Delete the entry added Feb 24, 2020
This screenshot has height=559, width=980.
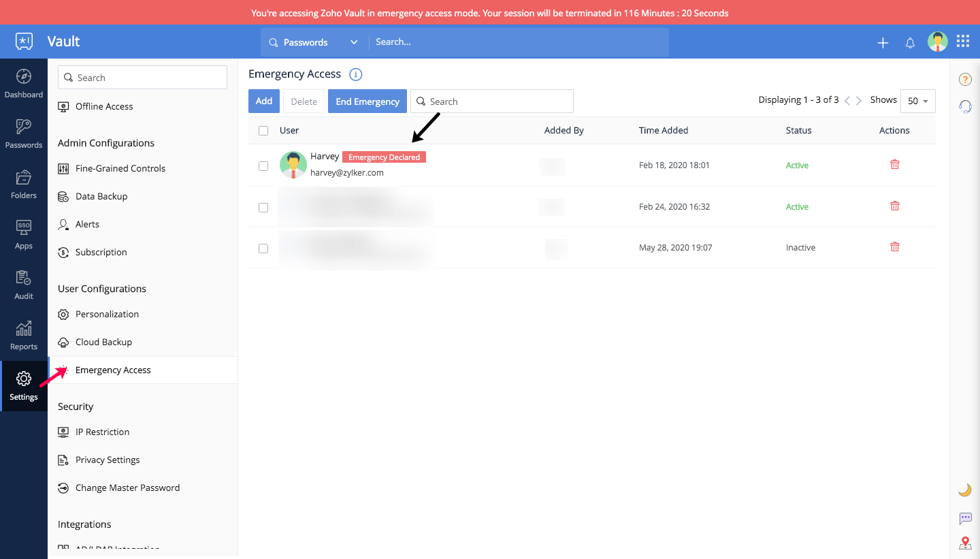895,206
